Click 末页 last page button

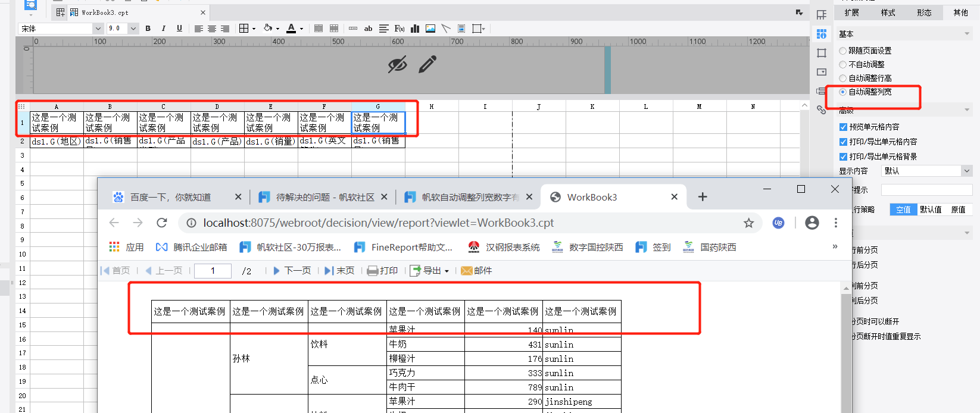pyautogui.click(x=339, y=271)
